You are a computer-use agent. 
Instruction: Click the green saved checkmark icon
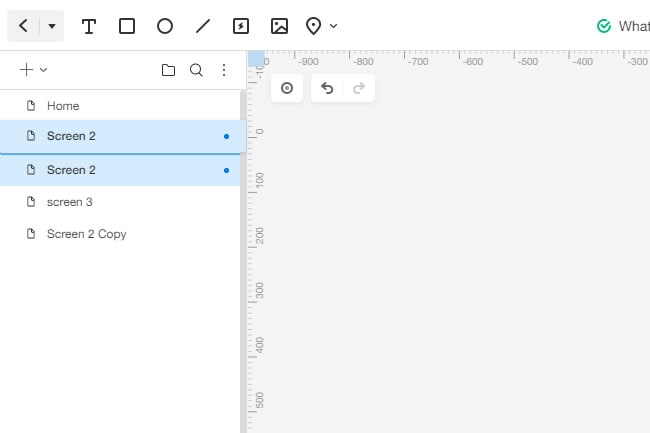tap(604, 26)
